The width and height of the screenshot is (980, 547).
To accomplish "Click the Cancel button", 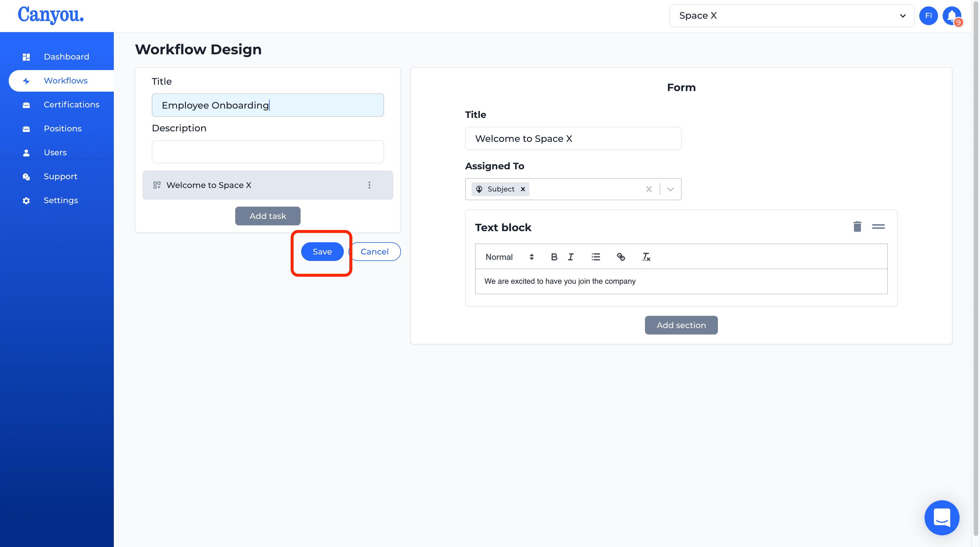I will click(x=375, y=252).
